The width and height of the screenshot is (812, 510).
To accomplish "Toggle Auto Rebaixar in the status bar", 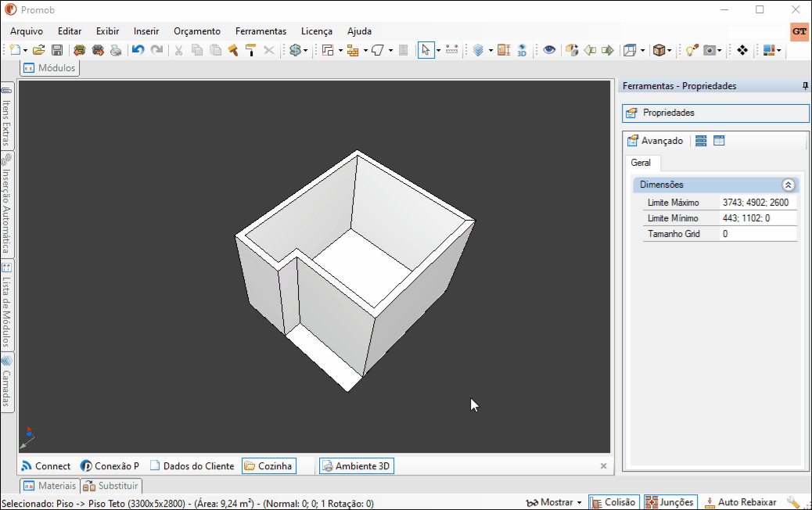I will click(741, 502).
